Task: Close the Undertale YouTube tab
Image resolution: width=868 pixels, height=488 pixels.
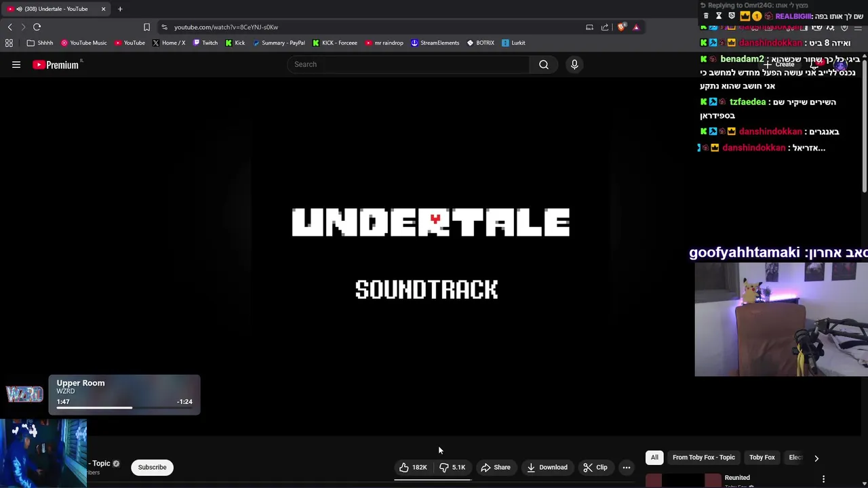Action: (x=103, y=9)
